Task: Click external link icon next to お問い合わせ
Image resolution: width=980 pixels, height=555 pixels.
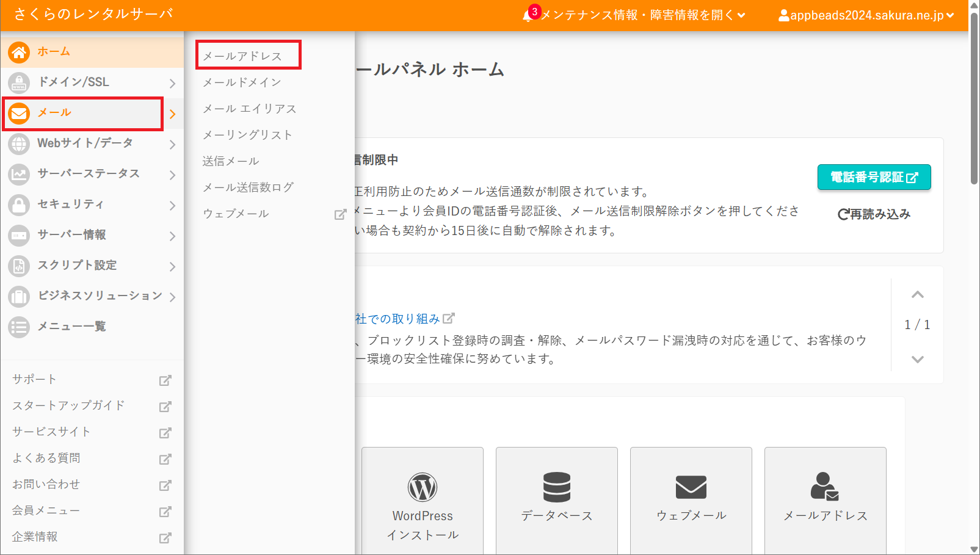Action: [x=165, y=485]
